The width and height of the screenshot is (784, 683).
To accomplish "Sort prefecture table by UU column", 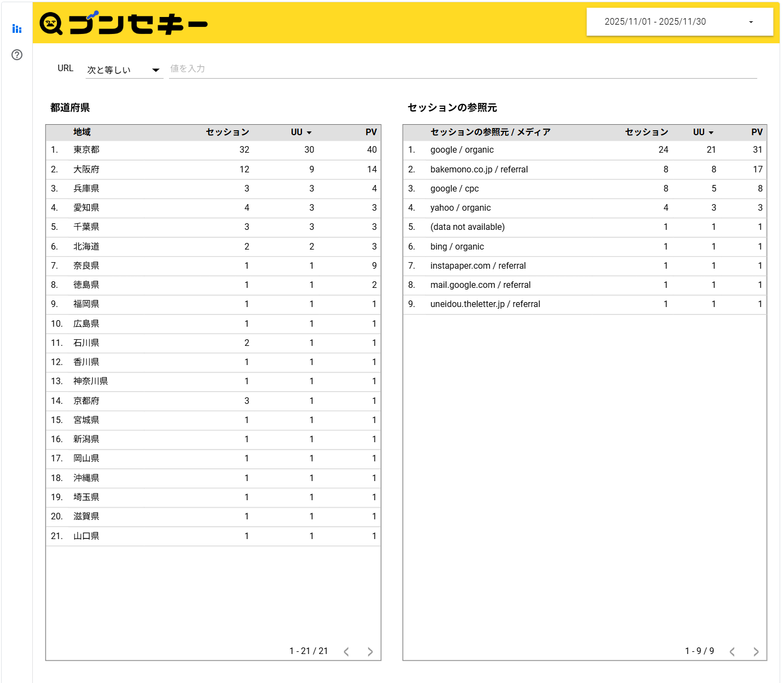I will click(300, 132).
